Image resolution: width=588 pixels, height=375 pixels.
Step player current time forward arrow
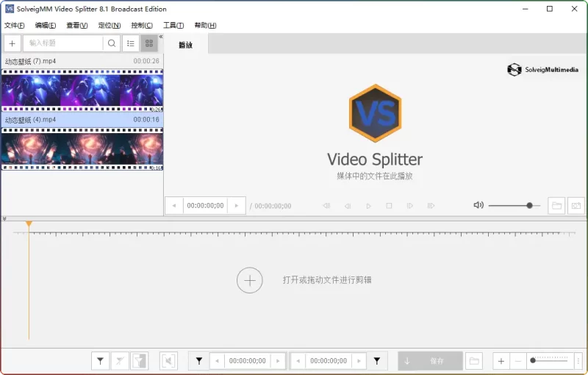(x=236, y=205)
